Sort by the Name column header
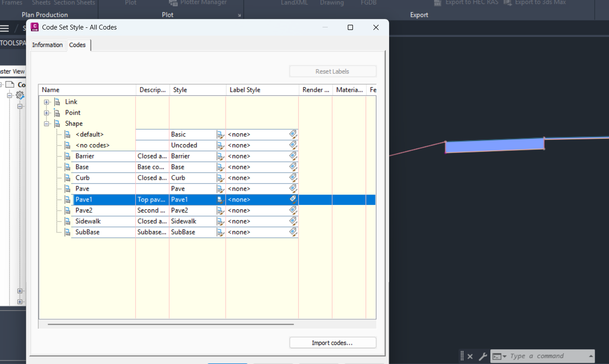Viewport: 609px width, 364px height. pos(87,90)
